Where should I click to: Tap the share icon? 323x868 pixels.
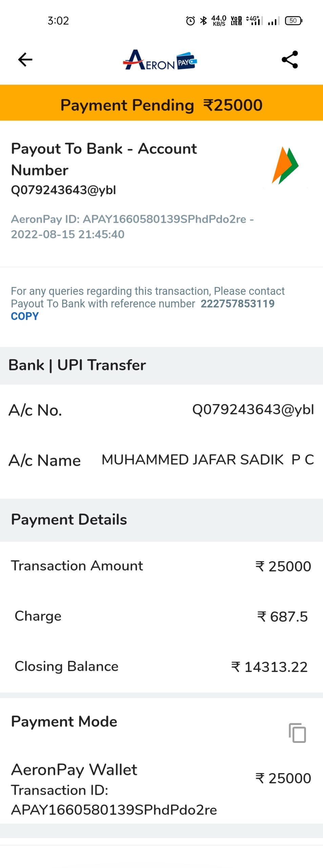click(x=290, y=60)
